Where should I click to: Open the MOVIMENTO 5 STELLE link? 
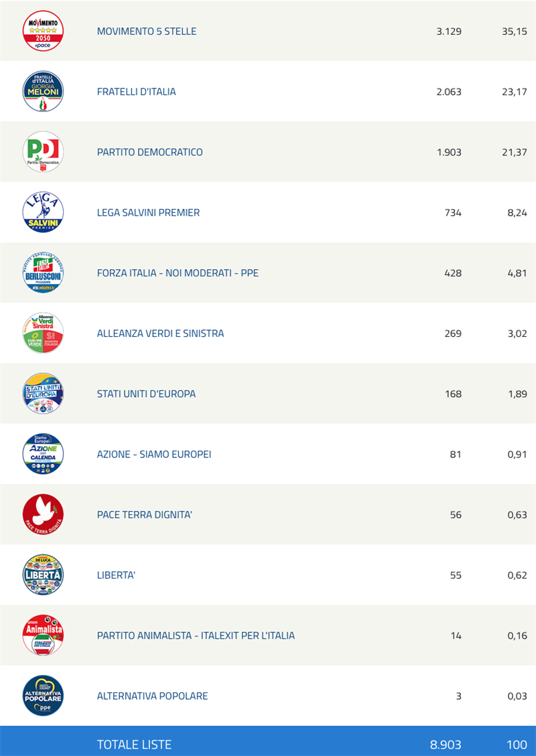147,31
